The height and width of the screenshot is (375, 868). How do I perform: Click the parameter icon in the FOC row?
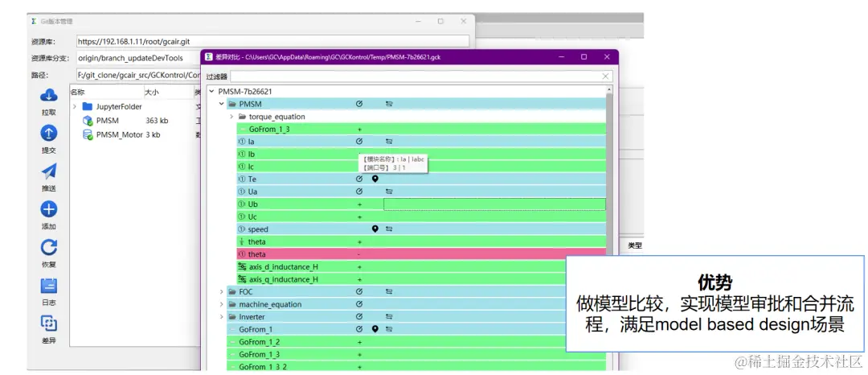[x=389, y=291]
